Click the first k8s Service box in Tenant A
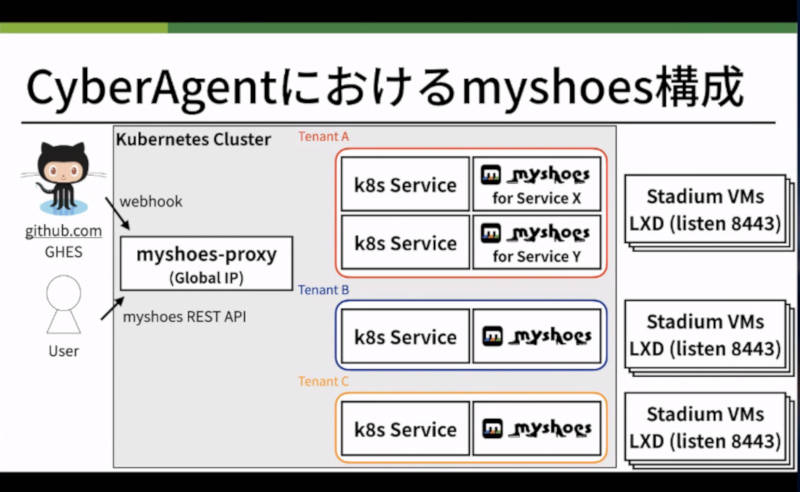800x492 pixels. 405,184
